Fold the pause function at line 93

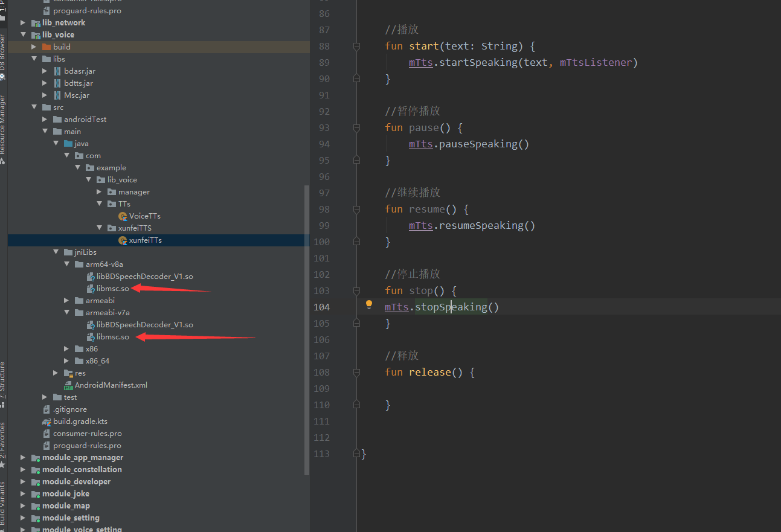(x=356, y=128)
